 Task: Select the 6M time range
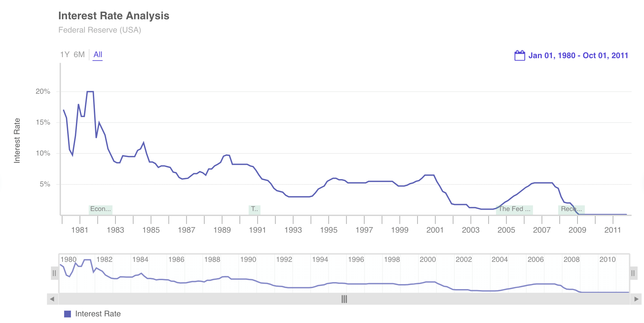(x=79, y=54)
